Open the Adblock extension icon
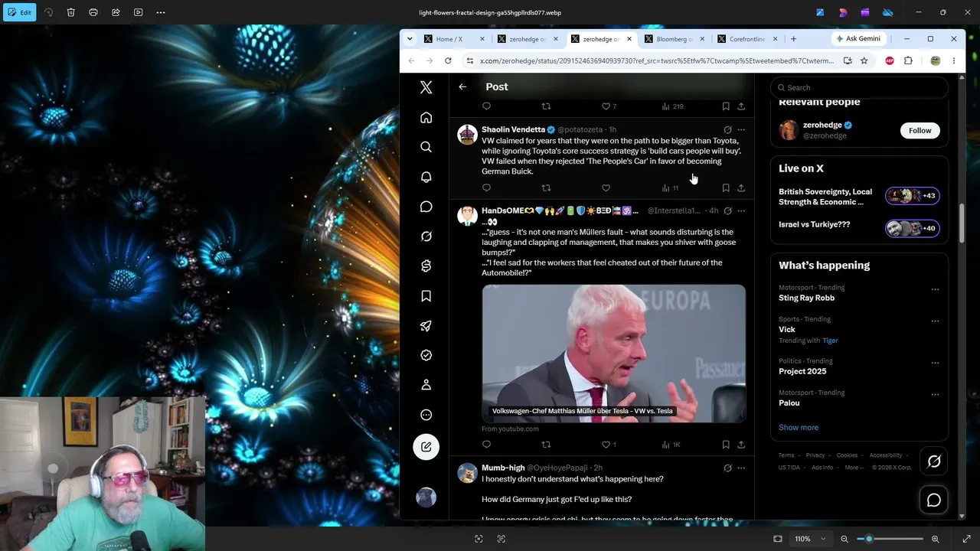 [890, 60]
